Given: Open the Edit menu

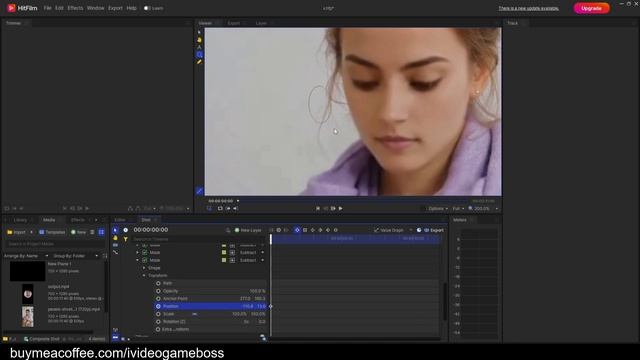Looking at the screenshot, I should (x=59, y=8).
